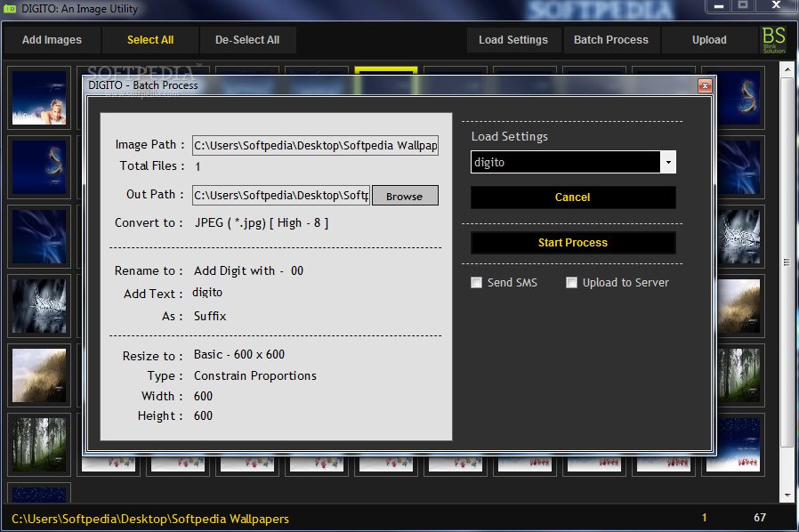Click the DIGITO app icon in title bar
The height and width of the screenshot is (532, 799).
(x=10, y=9)
